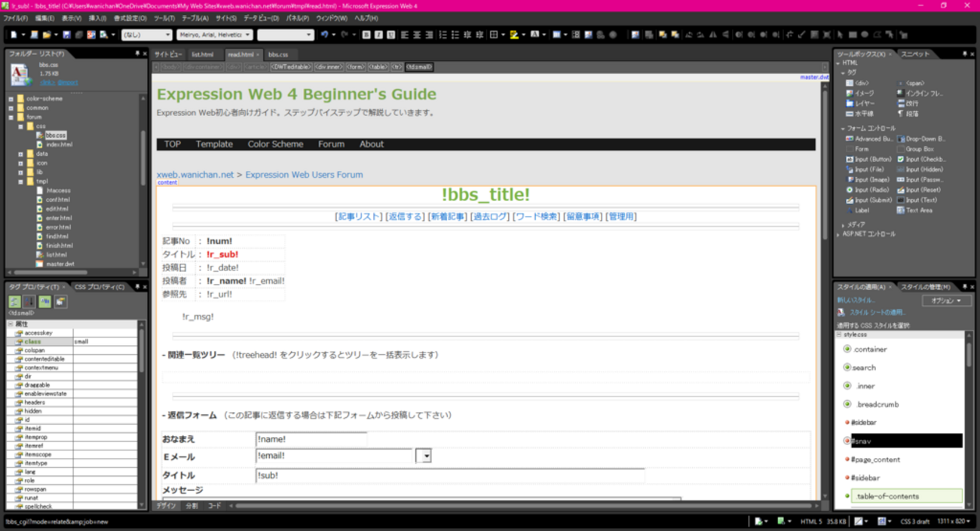Click the ワード検索 link

(535, 216)
